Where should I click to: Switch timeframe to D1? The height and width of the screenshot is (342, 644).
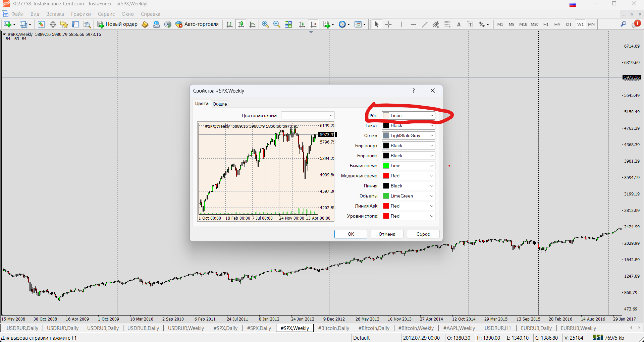pos(569,24)
